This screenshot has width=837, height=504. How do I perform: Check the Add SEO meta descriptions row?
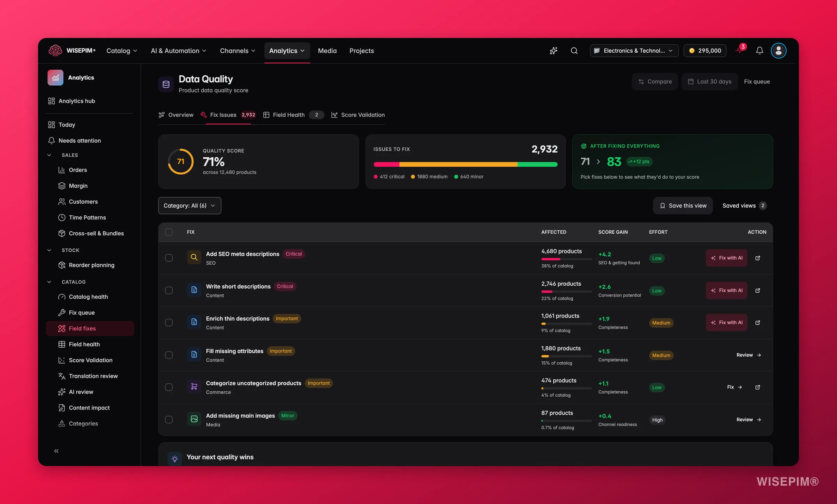[169, 258]
